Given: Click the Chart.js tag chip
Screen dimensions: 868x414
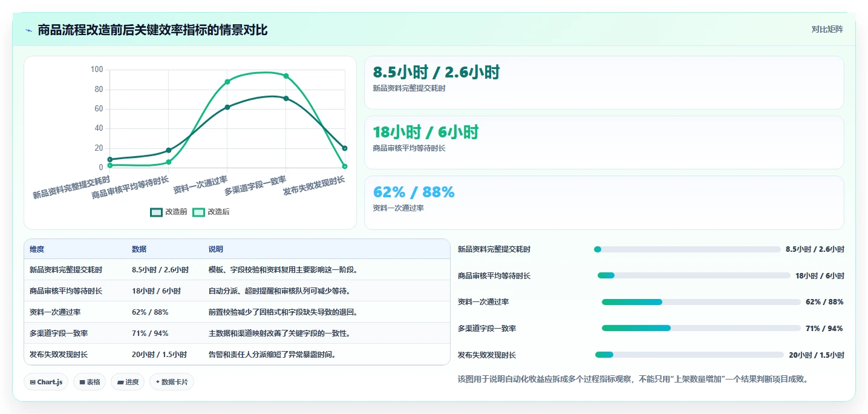Looking at the screenshot, I should coord(46,382).
